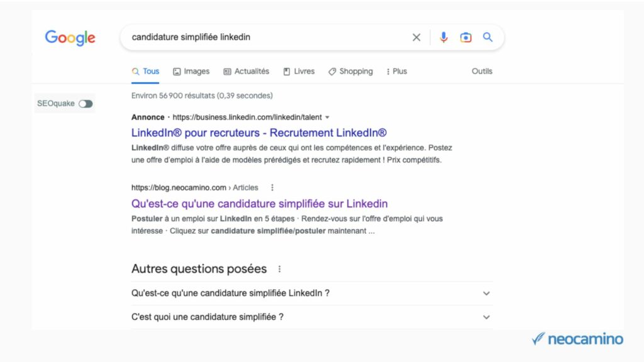Click the blog.neocamino.com breadcrumb URL

195,187
